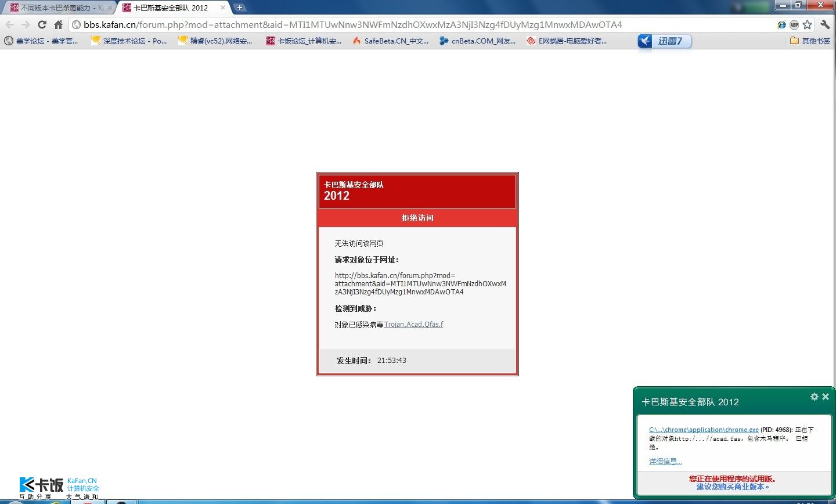Open Kaspersky popup settings gear
The width and height of the screenshot is (836, 504).
(814, 397)
